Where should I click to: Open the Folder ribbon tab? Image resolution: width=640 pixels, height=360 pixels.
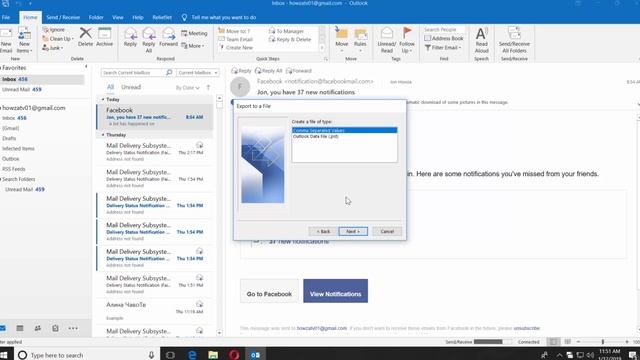coord(96,18)
